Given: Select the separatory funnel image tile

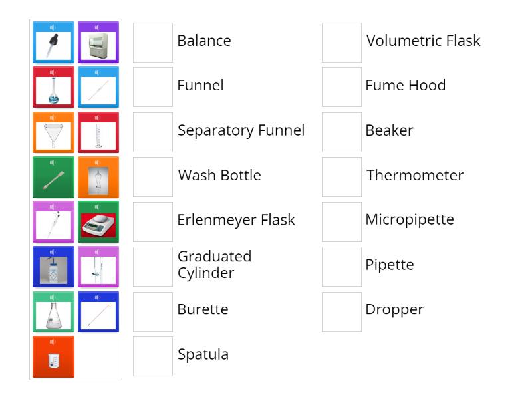Looking at the screenshot, I should (98, 177).
